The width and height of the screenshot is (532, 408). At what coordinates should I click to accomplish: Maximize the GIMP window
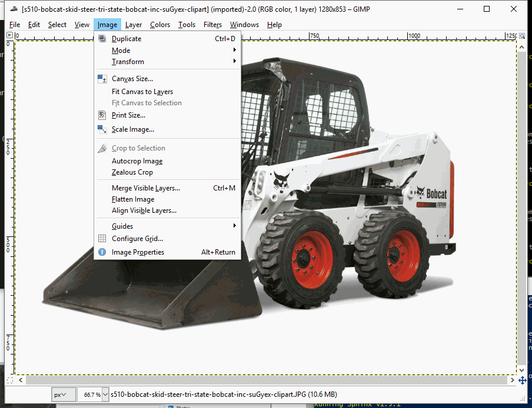coord(487,9)
